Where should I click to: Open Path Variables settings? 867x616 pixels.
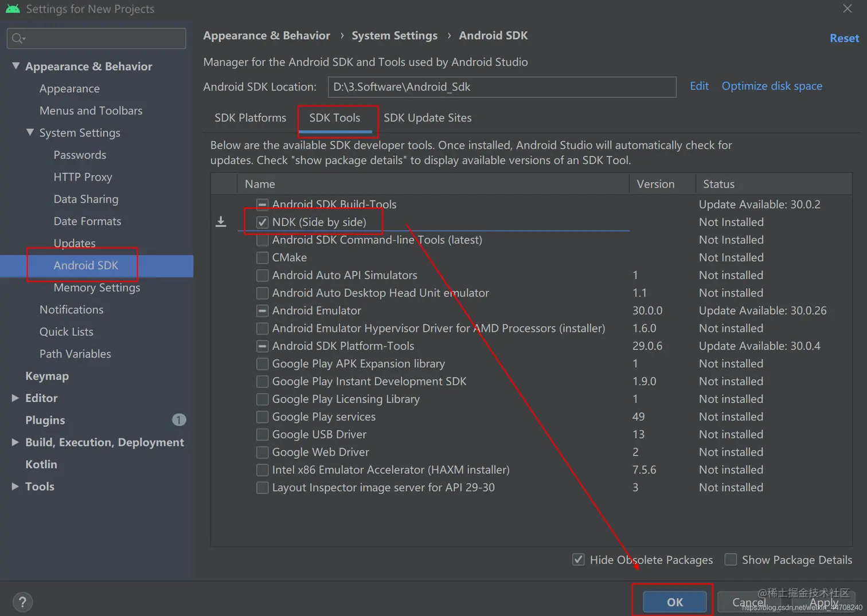[75, 354]
